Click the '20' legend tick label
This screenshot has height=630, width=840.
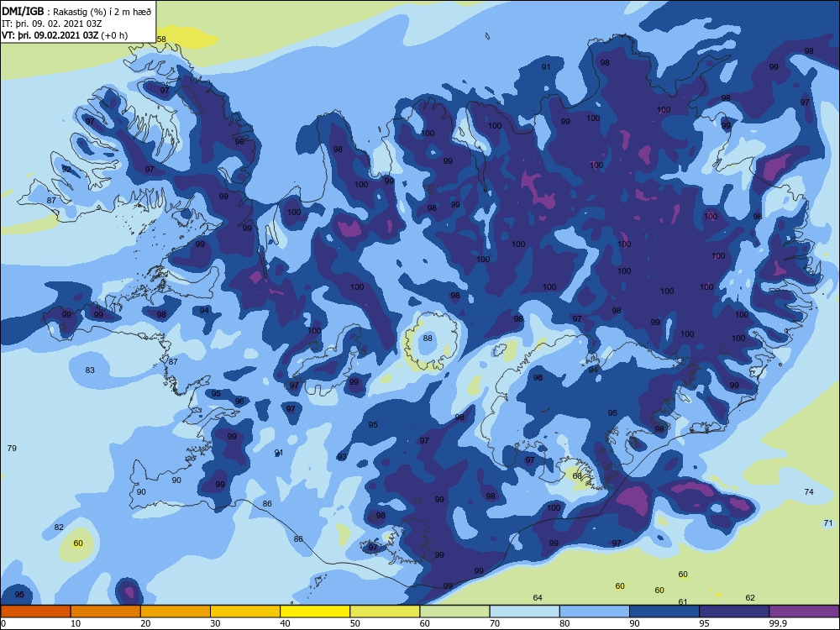[145, 623]
